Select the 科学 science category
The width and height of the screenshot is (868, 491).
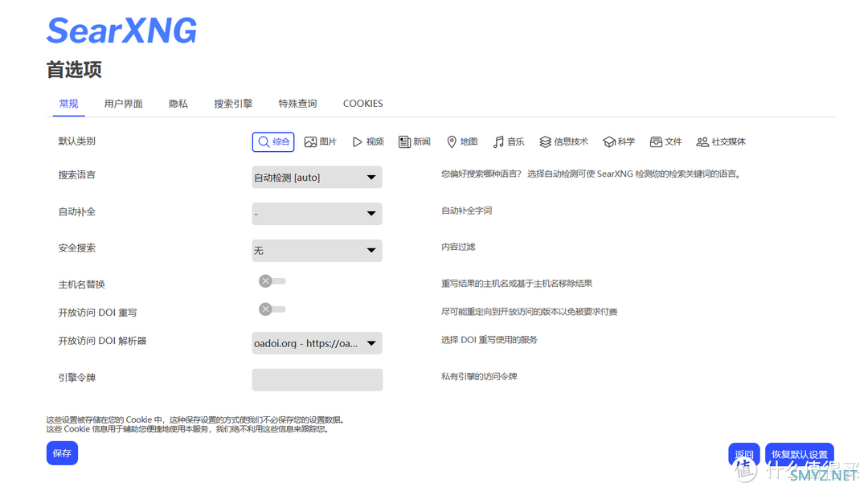(x=619, y=141)
